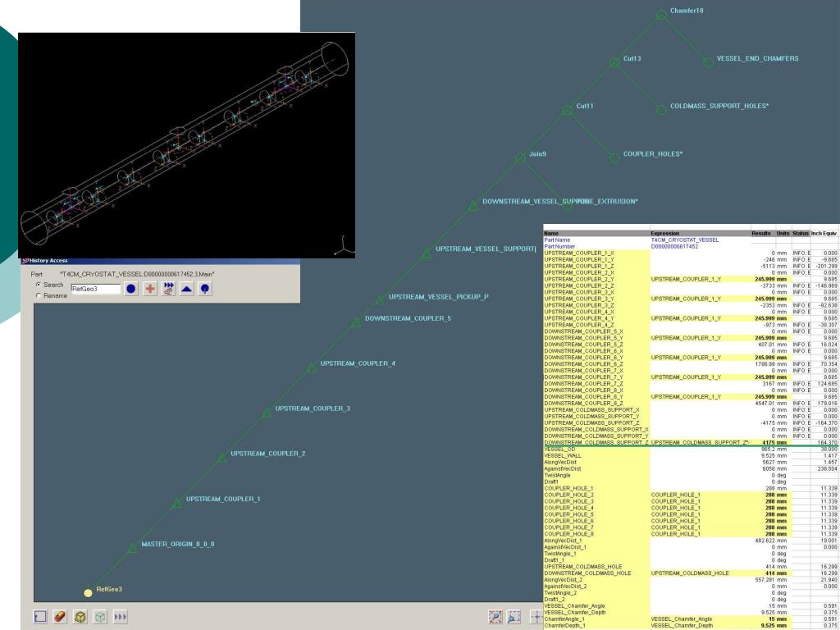The image size is (840, 630).
Task: Click the History Access title bar
Action: coord(161,261)
